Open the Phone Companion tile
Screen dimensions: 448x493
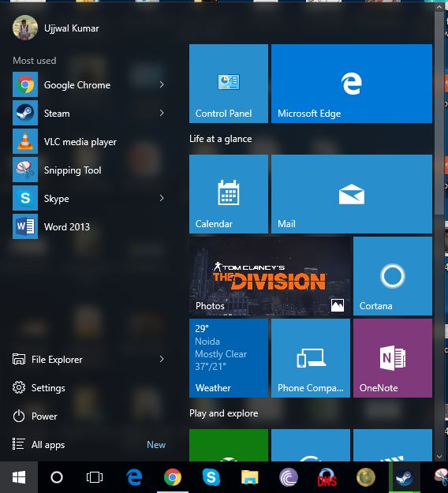tap(311, 358)
